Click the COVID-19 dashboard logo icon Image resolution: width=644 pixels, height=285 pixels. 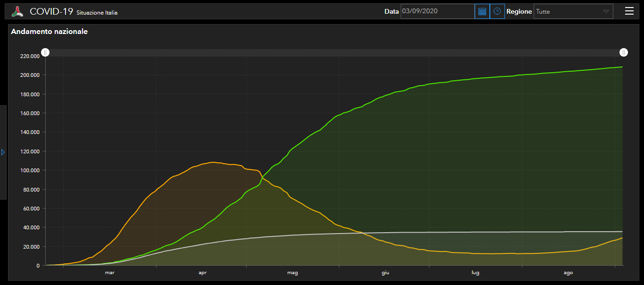tap(17, 12)
